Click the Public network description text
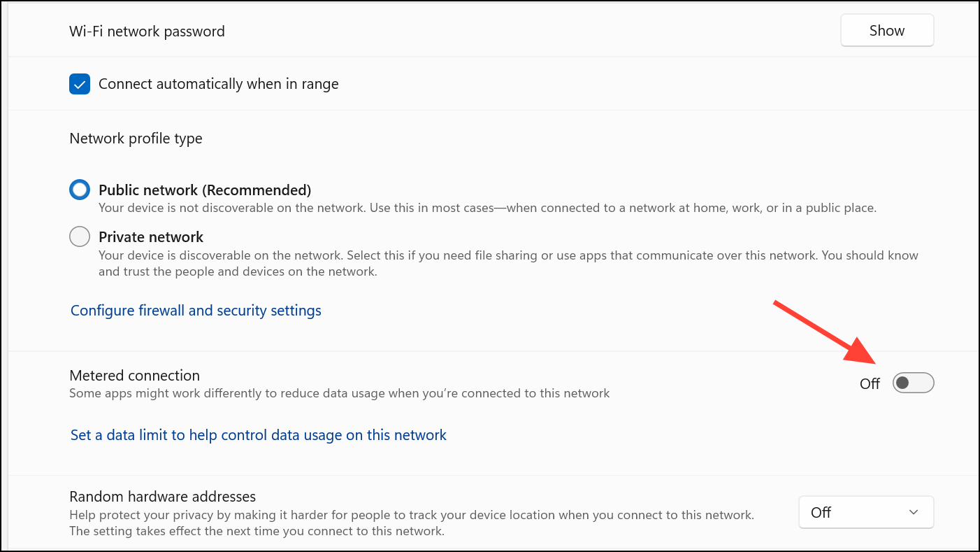This screenshot has height=552, width=980. tap(487, 208)
